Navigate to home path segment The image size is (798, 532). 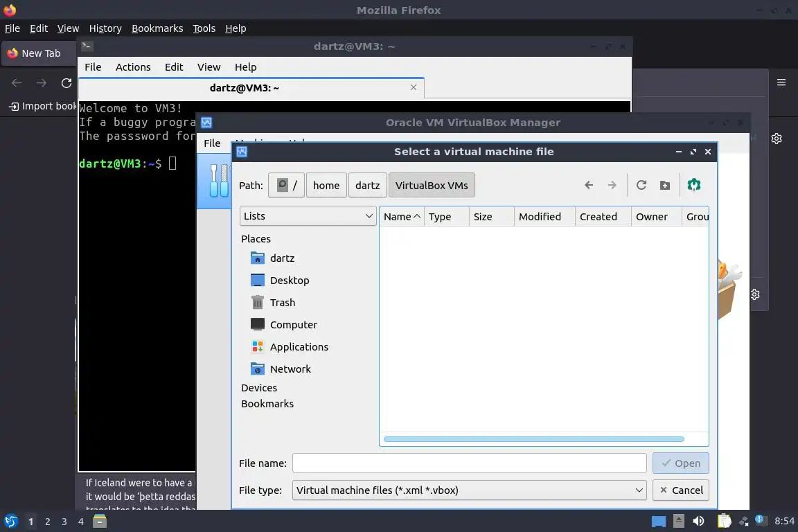click(326, 186)
